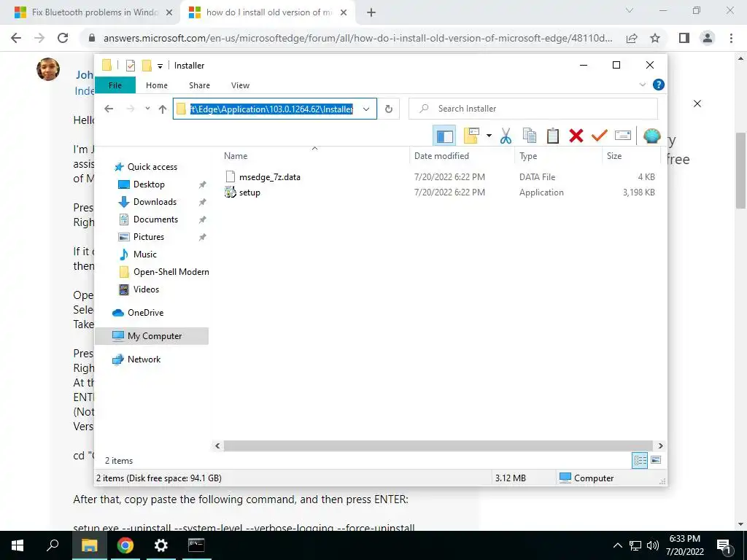This screenshot has height=560, width=747.
Task: Select Downloads in navigation pane
Action: [x=155, y=202]
